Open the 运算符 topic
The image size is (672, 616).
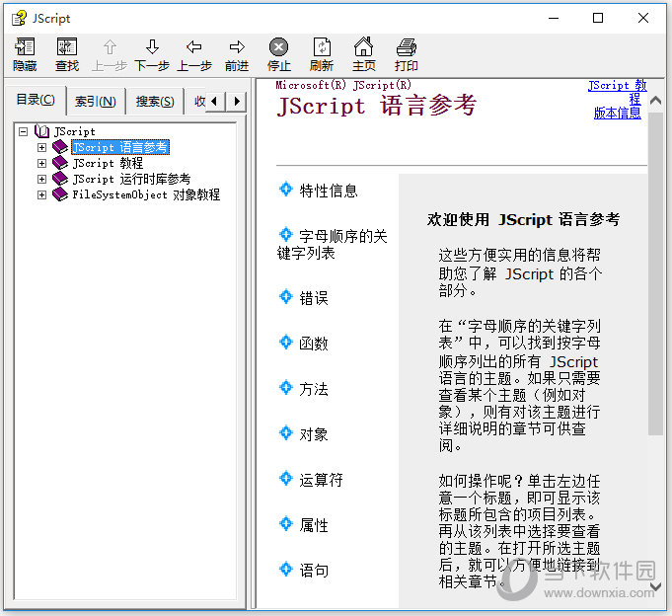click(x=321, y=480)
